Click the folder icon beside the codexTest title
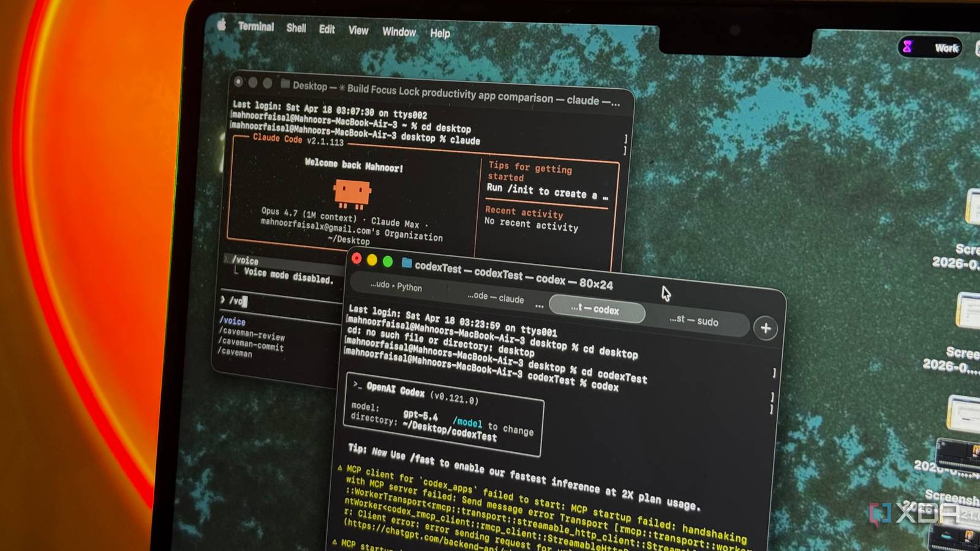The width and height of the screenshot is (980, 551). 407,263
